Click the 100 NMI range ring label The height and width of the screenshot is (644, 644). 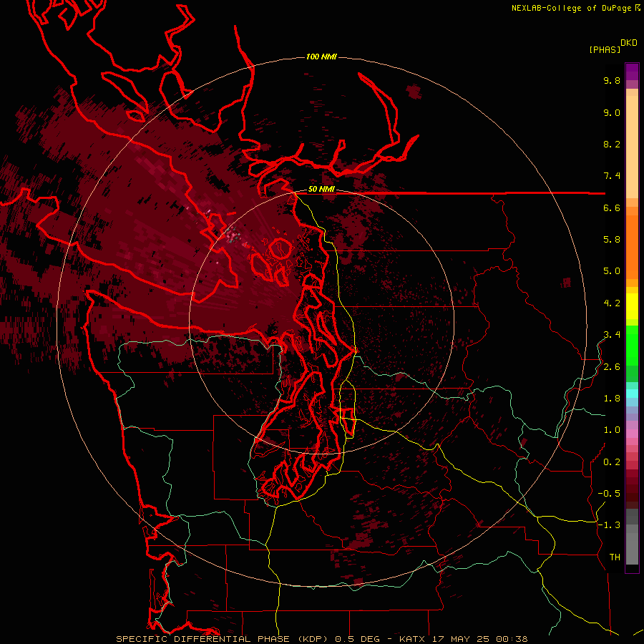point(321,57)
